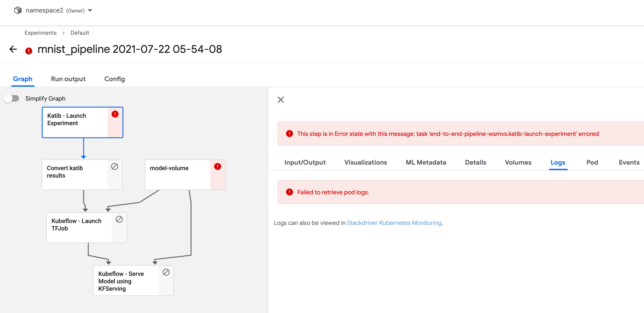Click skipped icon on Kubeflow Launch TFJob node

[x=119, y=219]
